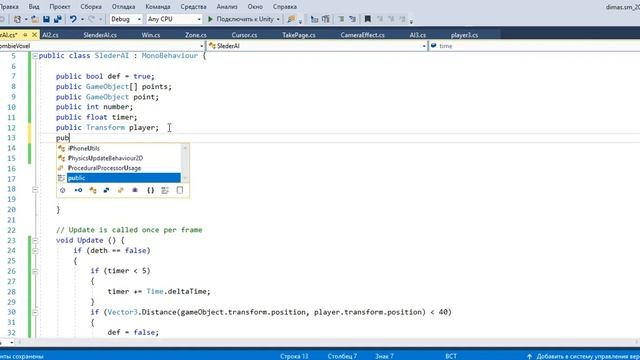Click the Redo toolbar icon
This screenshot has height=360, width=640.
coord(91,19)
